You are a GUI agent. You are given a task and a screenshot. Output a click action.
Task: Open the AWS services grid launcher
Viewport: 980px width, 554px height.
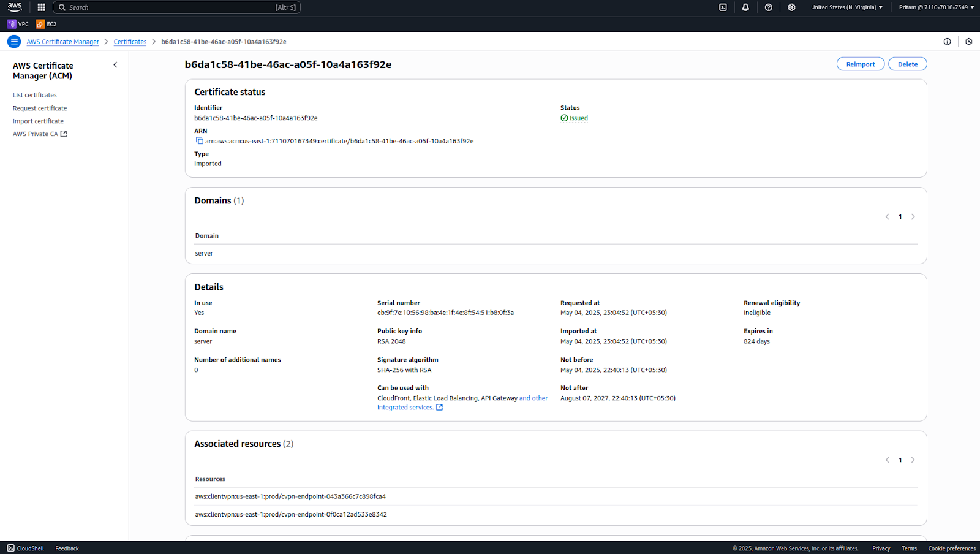point(40,7)
